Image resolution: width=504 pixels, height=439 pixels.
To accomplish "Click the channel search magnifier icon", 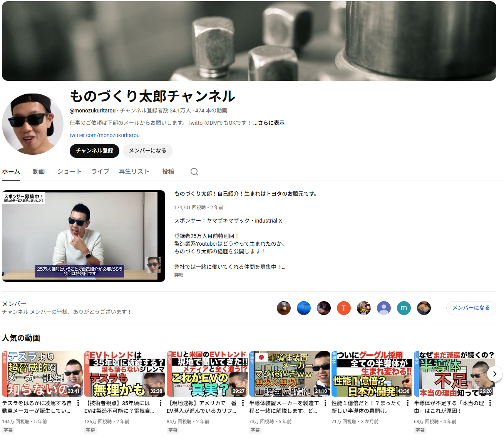I will pos(194,172).
